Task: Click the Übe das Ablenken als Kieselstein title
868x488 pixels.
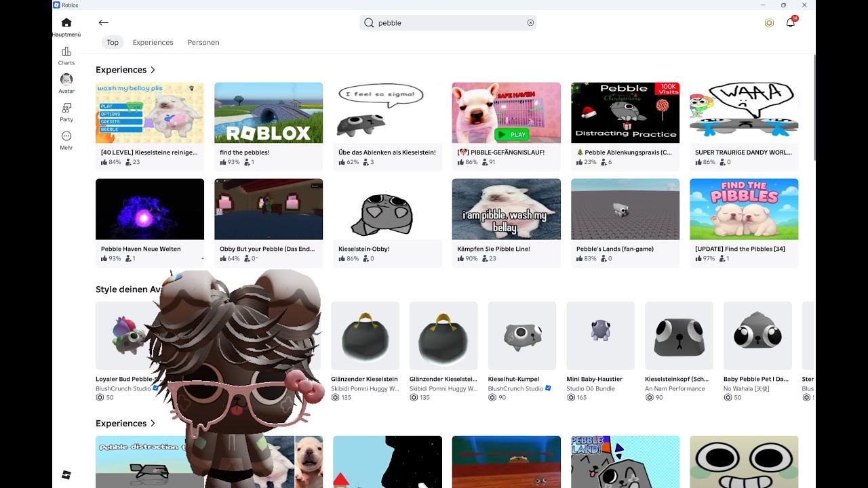Action: tap(387, 152)
